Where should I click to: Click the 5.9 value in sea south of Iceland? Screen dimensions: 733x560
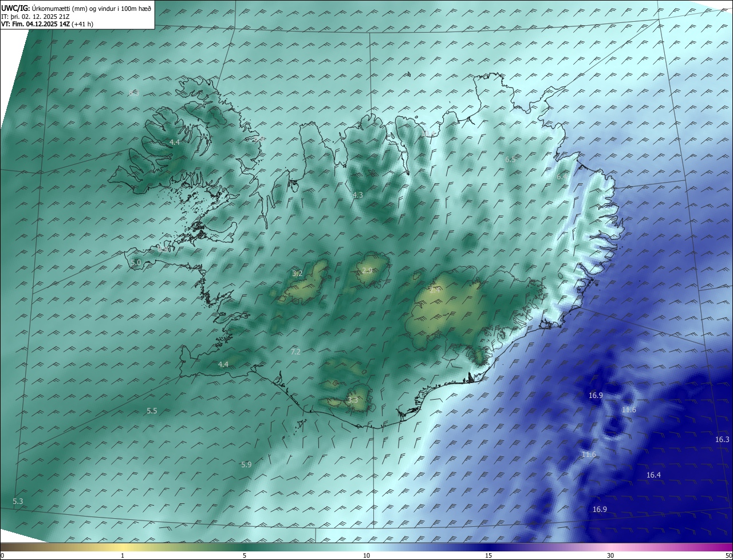click(x=246, y=465)
